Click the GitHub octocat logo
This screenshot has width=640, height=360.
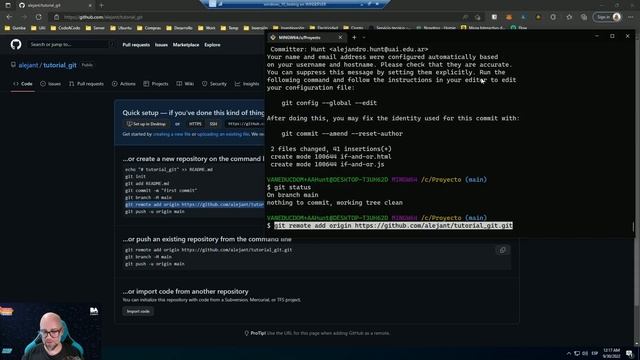click(x=16, y=44)
